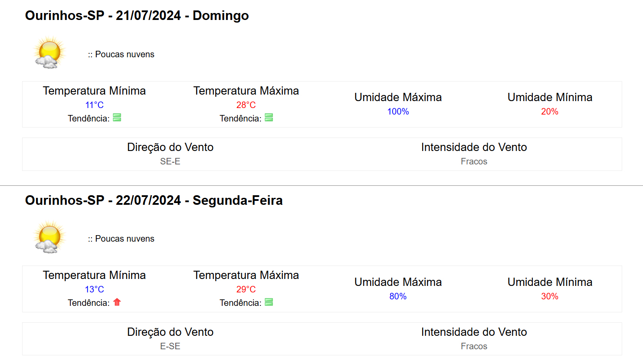Click Monday's maximum temperature green trend icon
Image resolution: width=643 pixels, height=364 pixels.
point(269,302)
